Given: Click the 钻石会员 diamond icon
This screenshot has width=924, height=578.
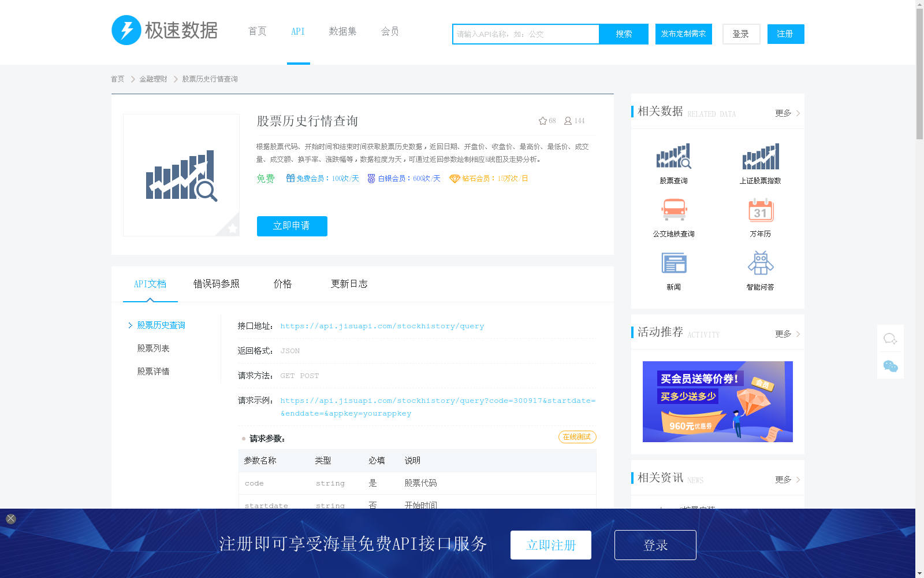Looking at the screenshot, I should 454,179.
